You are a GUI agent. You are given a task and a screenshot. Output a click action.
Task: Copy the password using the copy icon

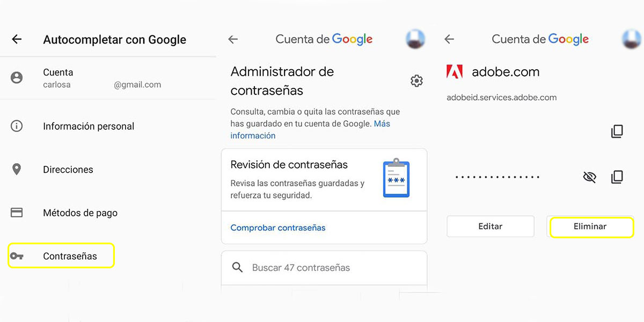(x=618, y=177)
